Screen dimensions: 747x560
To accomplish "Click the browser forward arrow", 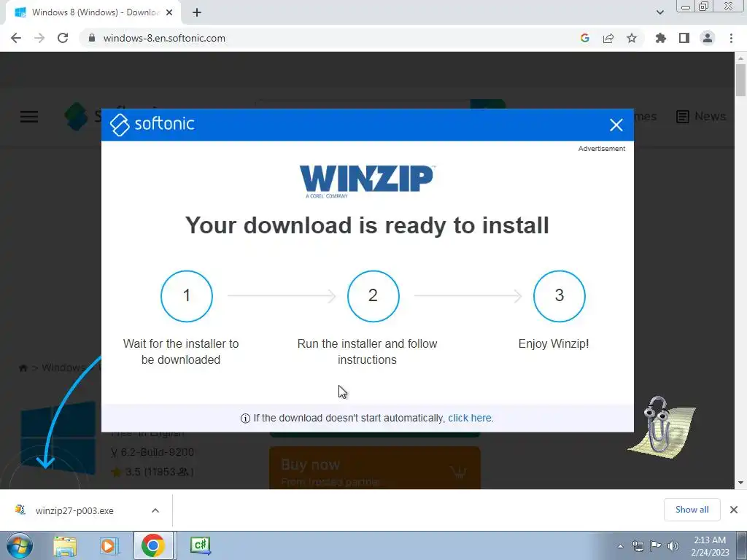I will [39, 38].
